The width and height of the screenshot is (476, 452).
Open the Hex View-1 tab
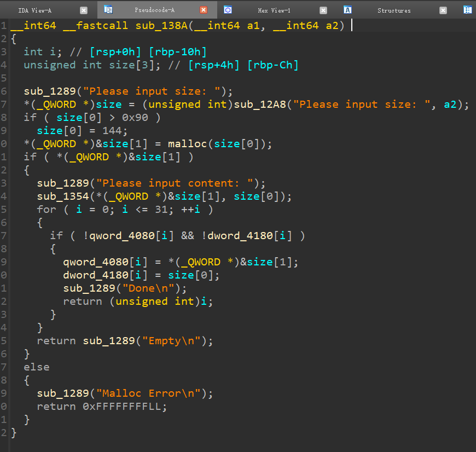point(274,10)
